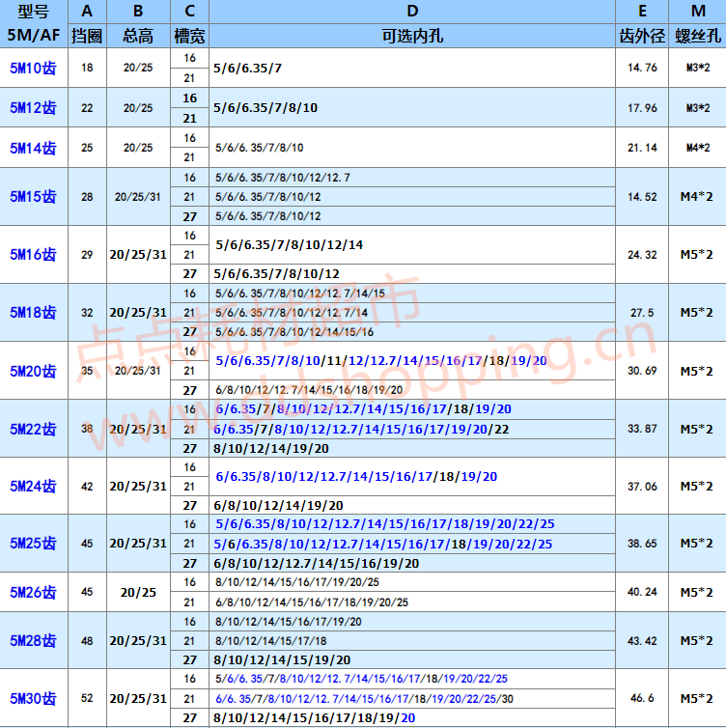
Task: Click tooth diameter value 37.06
Action: 642,486
